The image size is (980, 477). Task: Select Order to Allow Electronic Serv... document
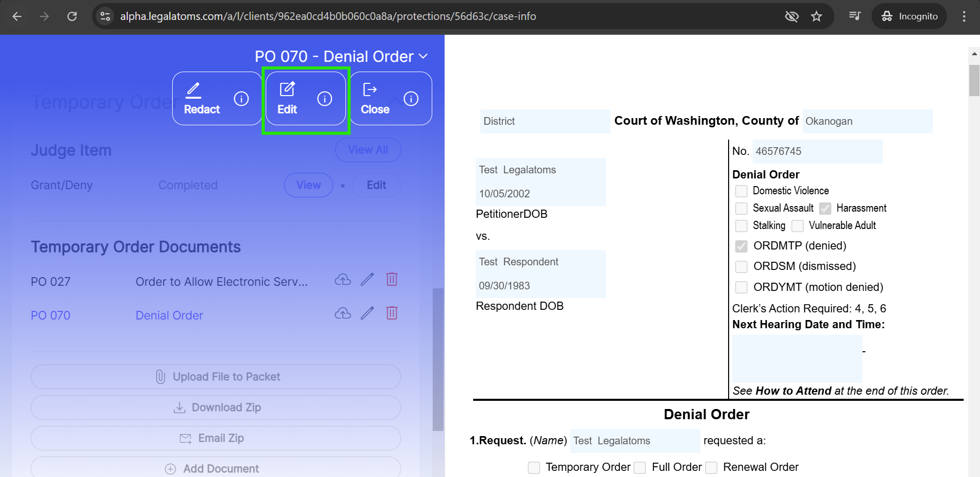[x=222, y=282]
